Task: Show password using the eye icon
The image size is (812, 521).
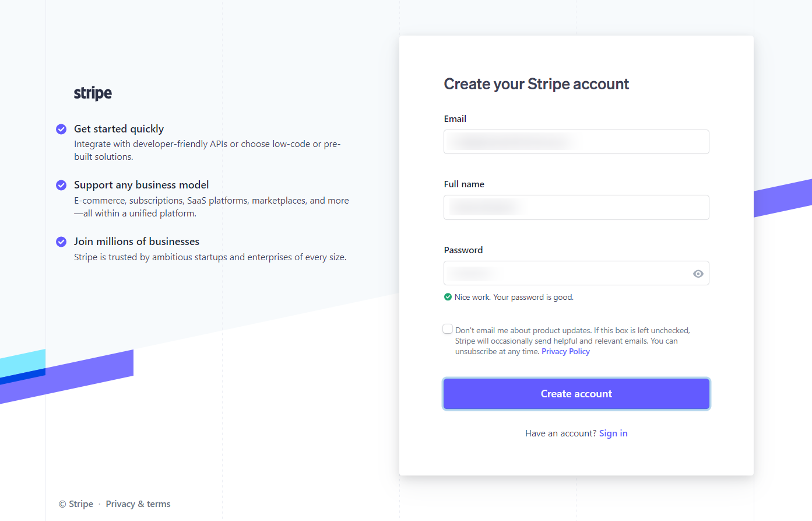Action: point(698,274)
